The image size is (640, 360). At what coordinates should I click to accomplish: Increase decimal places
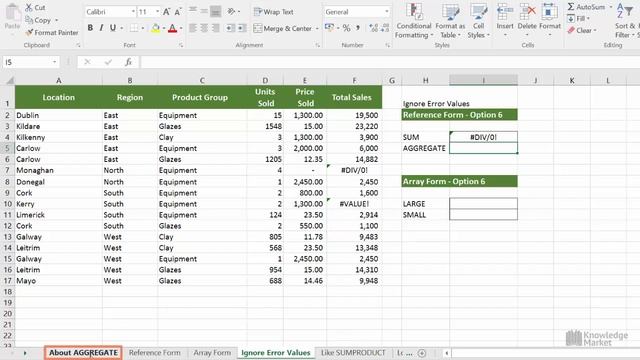[373, 28]
